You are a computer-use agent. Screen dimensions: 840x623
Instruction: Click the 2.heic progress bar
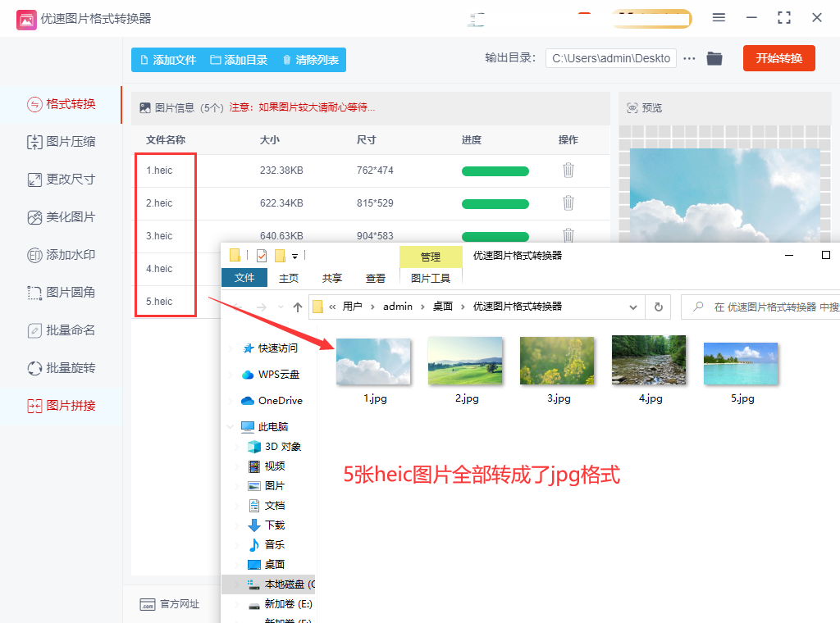point(495,204)
